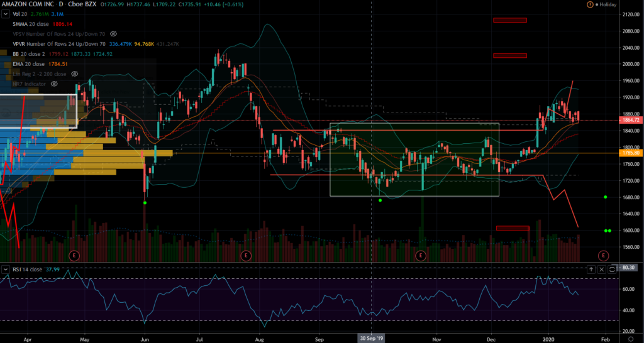This screenshot has height=343, width=644.
Task: Select the EMA 20 close indicator label
Action: (x=29, y=63)
